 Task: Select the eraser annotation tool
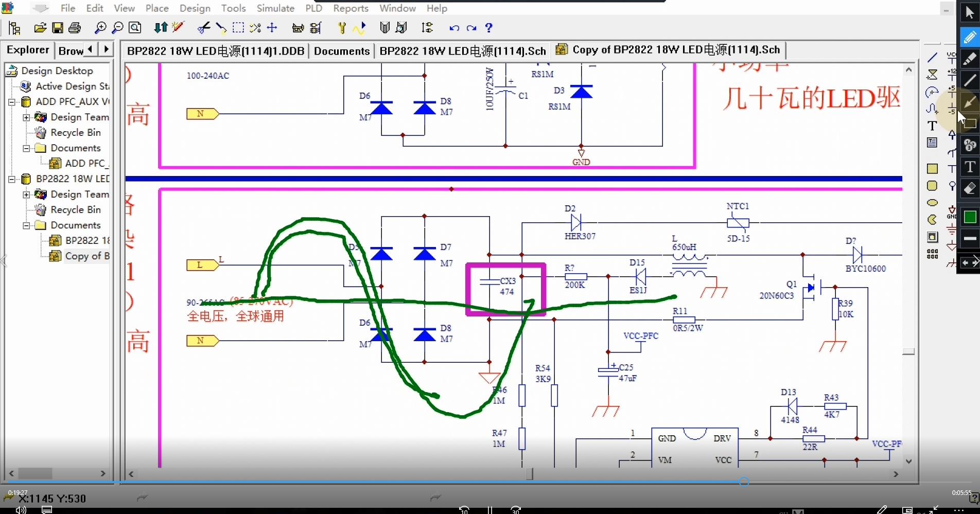[970, 189]
